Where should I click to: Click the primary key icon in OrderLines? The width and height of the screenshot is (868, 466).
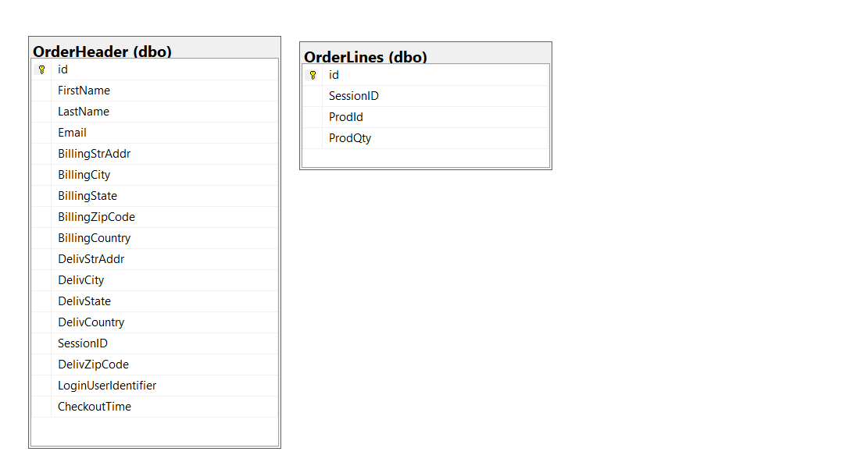point(313,75)
